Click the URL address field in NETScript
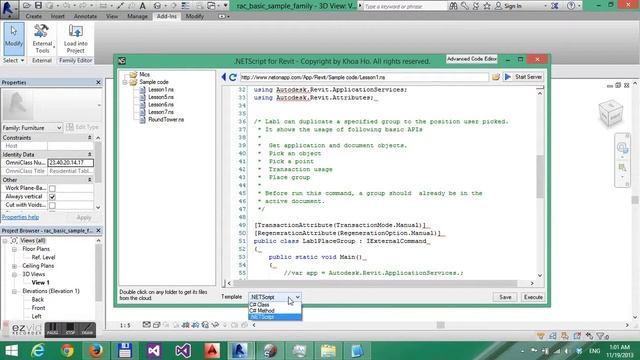 364,77
